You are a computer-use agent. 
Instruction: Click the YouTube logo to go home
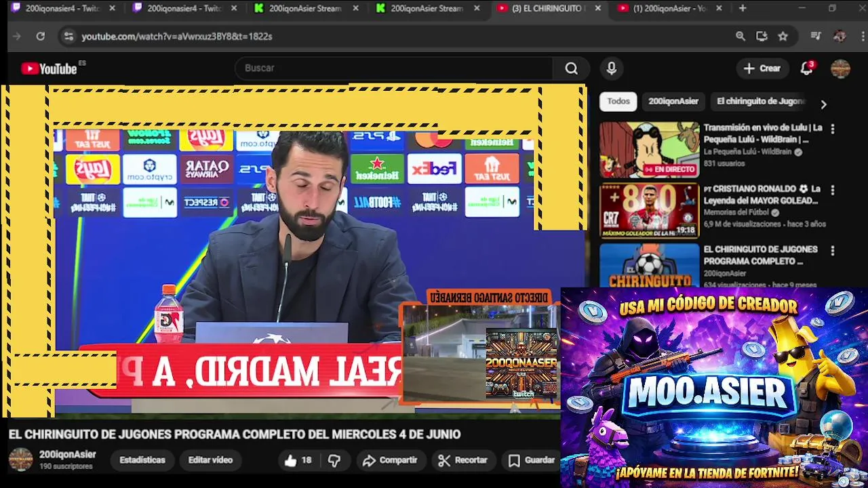(x=49, y=68)
